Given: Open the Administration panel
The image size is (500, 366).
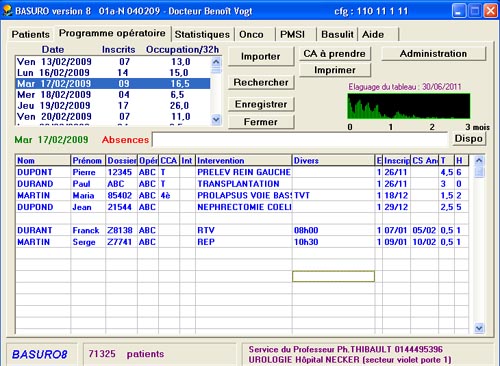Looking at the screenshot, I should click(x=433, y=54).
